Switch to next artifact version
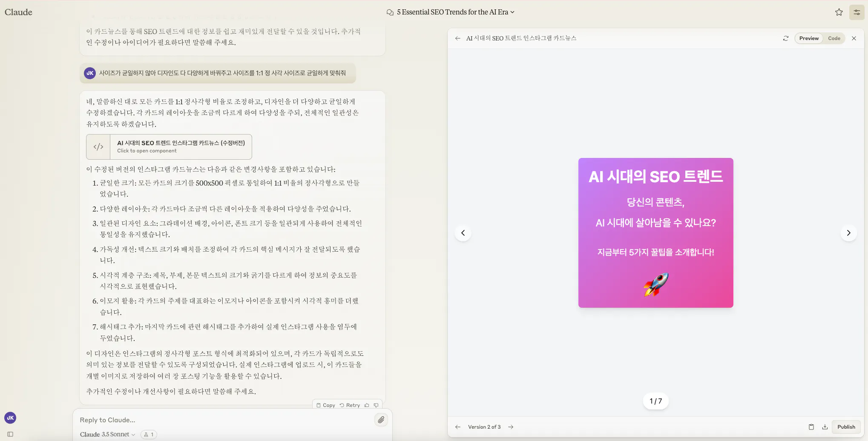 point(511,427)
